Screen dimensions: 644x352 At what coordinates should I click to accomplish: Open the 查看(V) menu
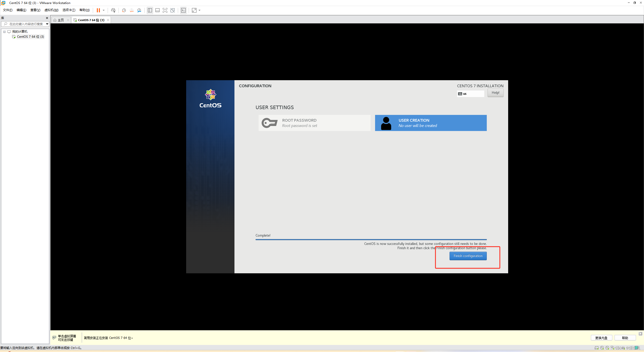[x=35, y=10]
